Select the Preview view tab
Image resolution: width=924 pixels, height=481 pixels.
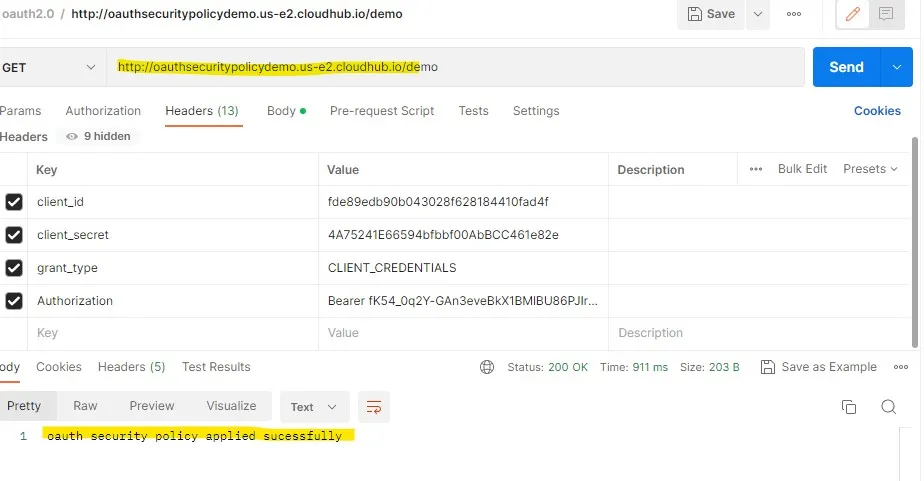coord(151,406)
